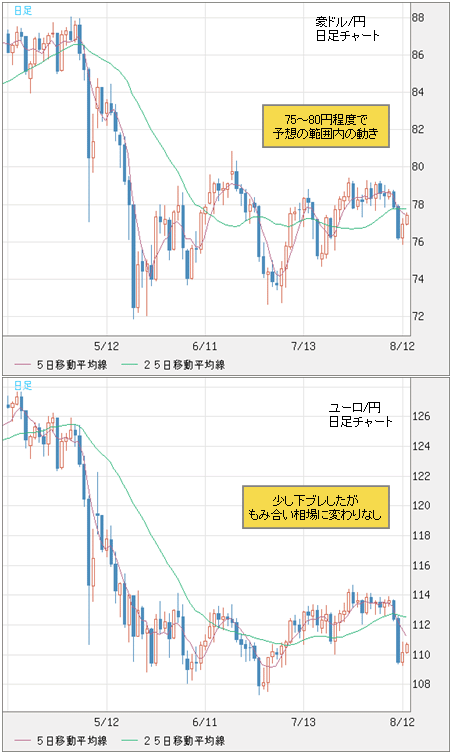Viewport: 453px width, 755px height.
Task: Click the 日足 label on the AUD/JPY chart
Action: tap(23, 10)
